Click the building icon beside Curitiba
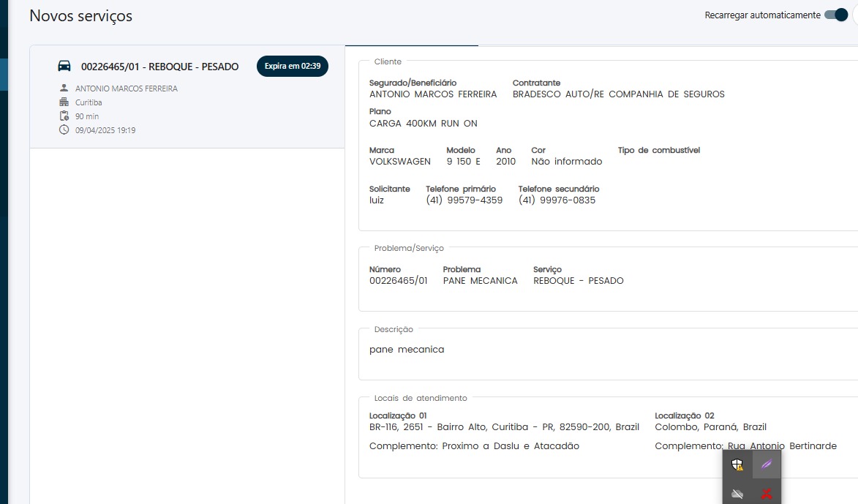Image resolution: width=858 pixels, height=504 pixels. tap(64, 102)
